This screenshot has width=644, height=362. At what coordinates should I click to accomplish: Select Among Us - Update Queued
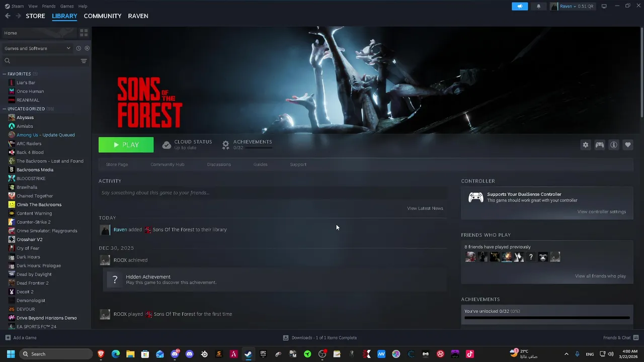(x=45, y=135)
